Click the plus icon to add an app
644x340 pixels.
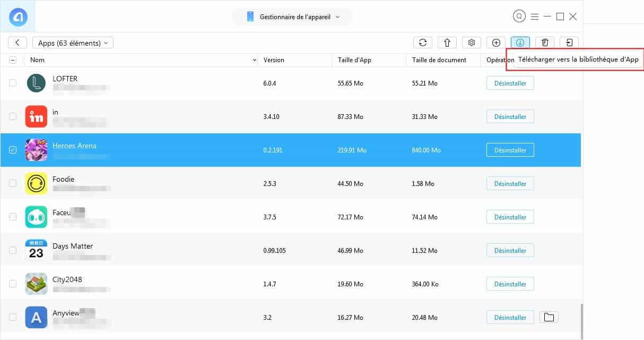point(496,43)
